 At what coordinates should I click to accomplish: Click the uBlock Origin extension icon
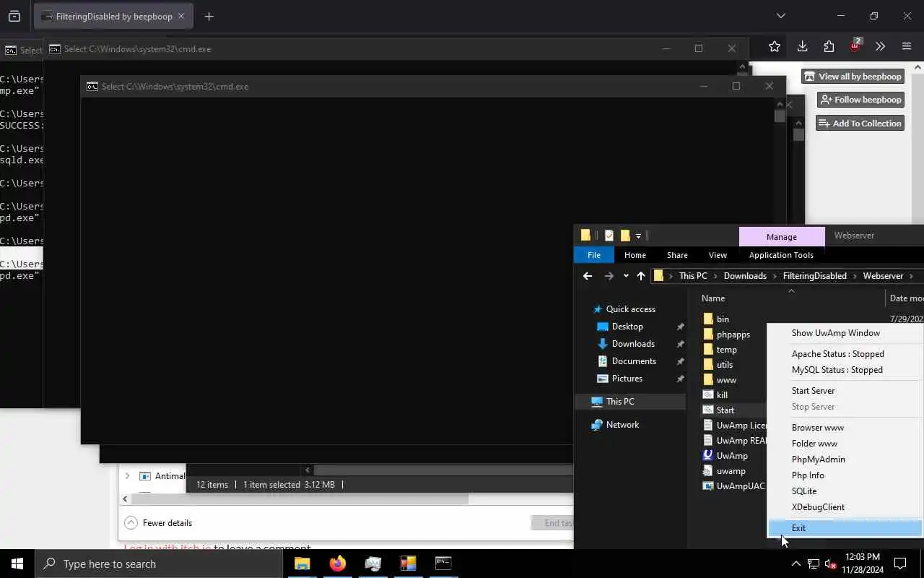855,46
